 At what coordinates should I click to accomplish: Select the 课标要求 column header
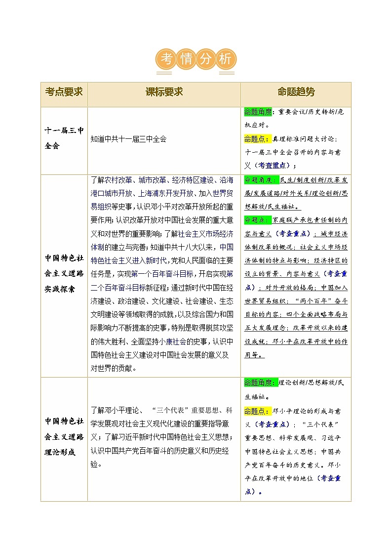(164, 92)
